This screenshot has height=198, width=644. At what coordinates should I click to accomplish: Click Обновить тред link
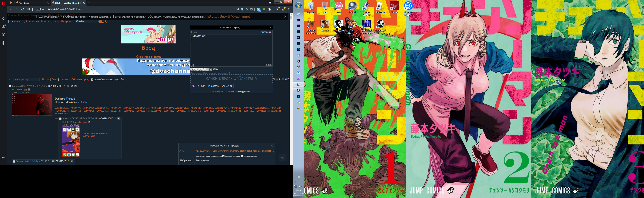tap(80, 79)
